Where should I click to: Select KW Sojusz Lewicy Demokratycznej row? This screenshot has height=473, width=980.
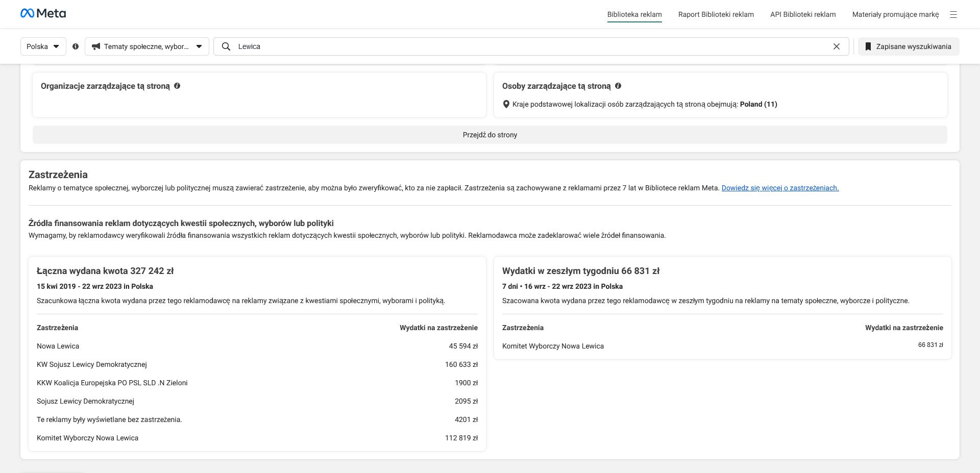click(x=257, y=364)
